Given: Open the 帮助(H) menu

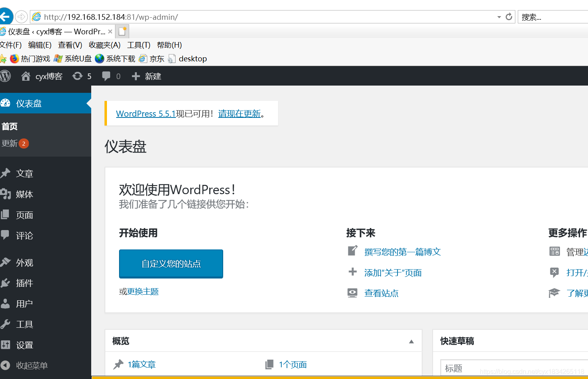Looking at the screenshot, I should click(x=169, y=45).
